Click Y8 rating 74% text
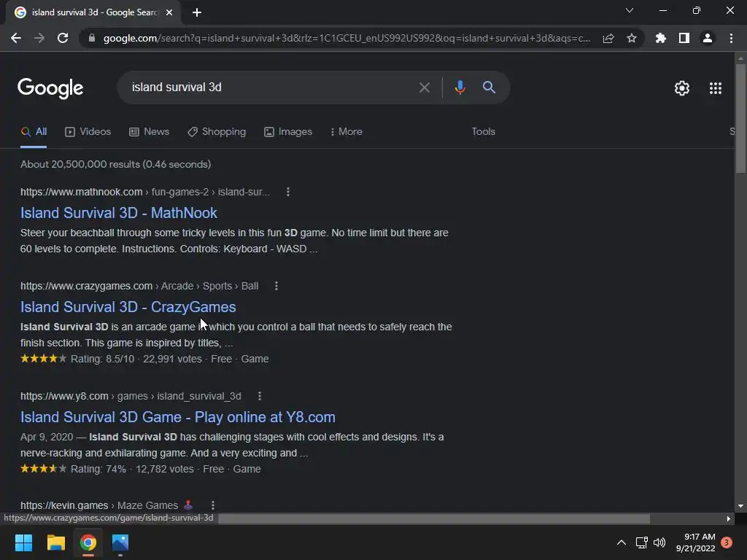 [x=98, y=469]
